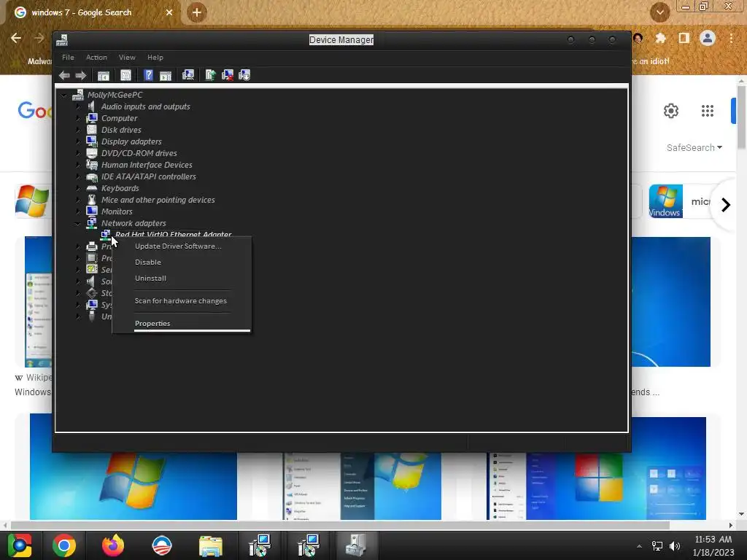Click the Back arrow in Device Manager toolbar
Screen dimensions: 747x560
64,75
